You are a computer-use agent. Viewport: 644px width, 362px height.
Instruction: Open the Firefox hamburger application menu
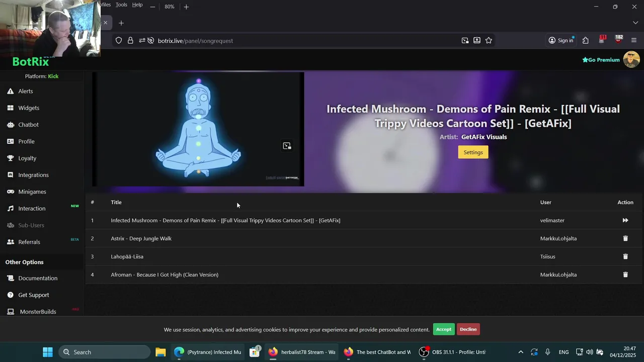coord(634,41)
